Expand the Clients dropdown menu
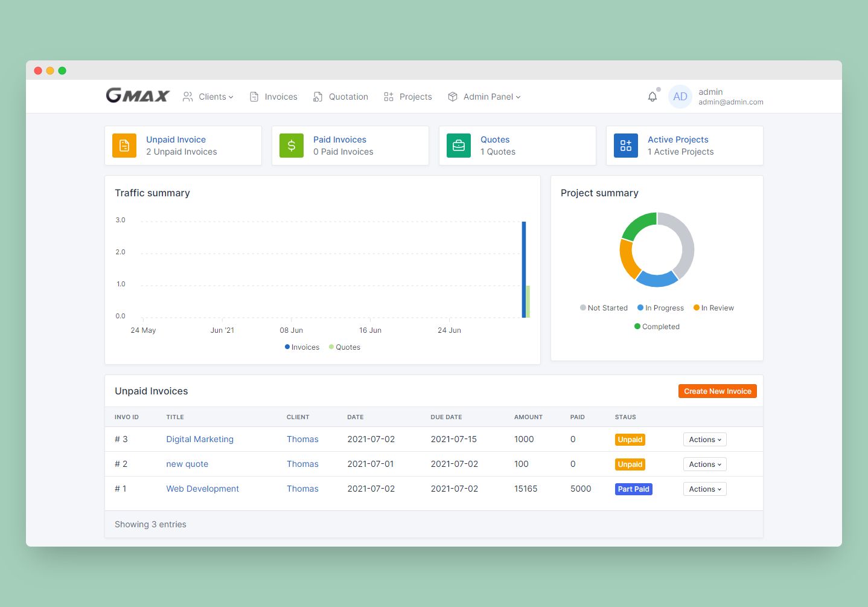 tap(216, 97)
